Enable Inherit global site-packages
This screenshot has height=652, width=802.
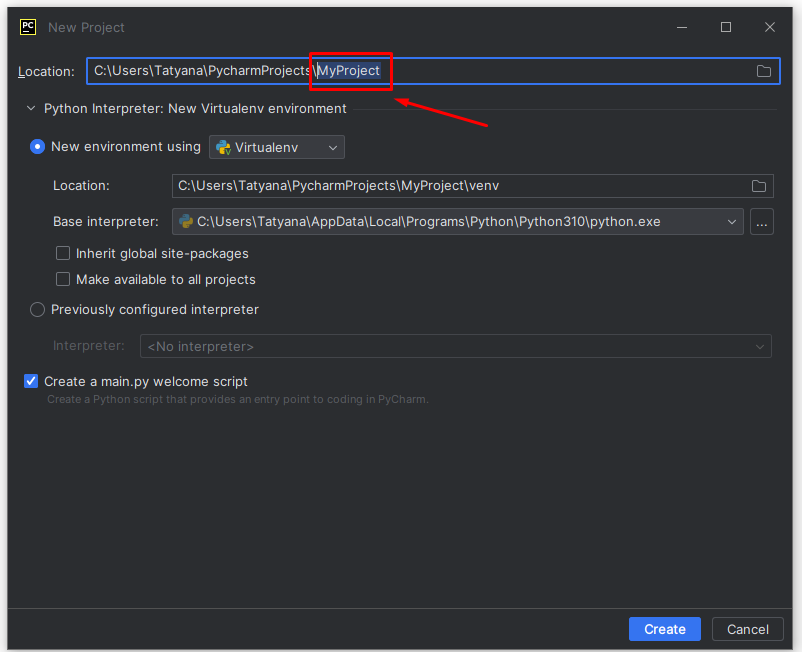click(x=63, y=253)
